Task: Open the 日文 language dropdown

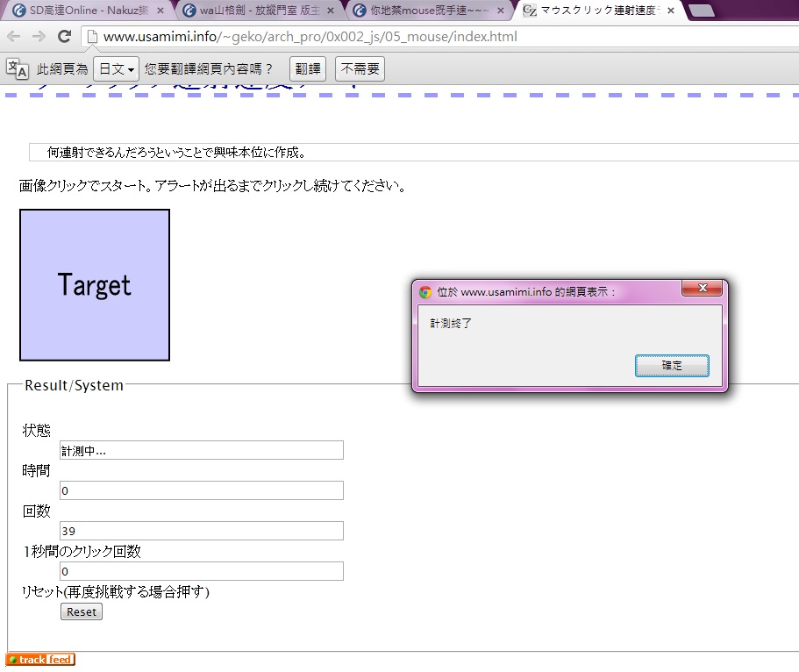Action: (116, 69)
